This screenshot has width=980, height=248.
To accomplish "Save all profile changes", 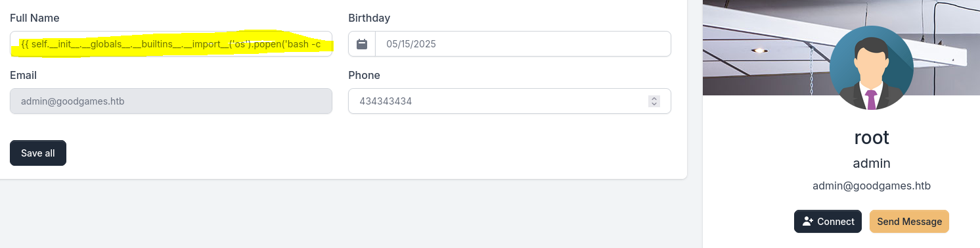I will [38, 153].
